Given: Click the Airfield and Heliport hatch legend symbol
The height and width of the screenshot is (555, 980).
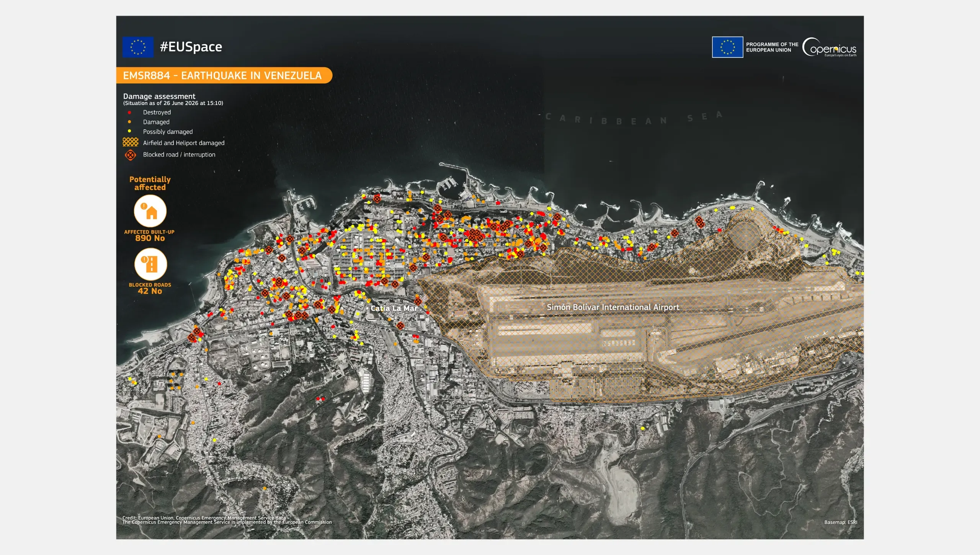Looking at the screenshot, I should coord(130,142).
